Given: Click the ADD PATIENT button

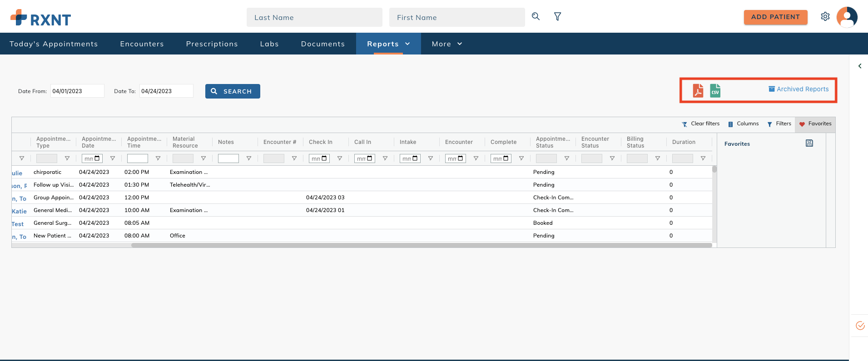Looking at the screenshot, I should [775, 17].
